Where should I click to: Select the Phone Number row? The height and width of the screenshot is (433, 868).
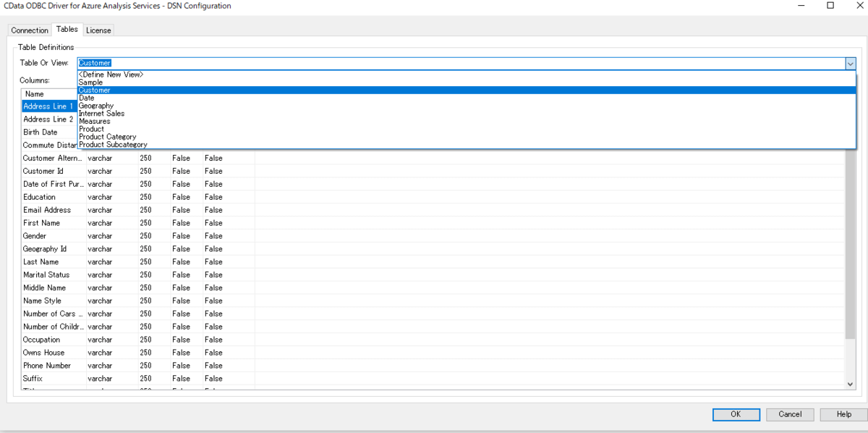137,366
